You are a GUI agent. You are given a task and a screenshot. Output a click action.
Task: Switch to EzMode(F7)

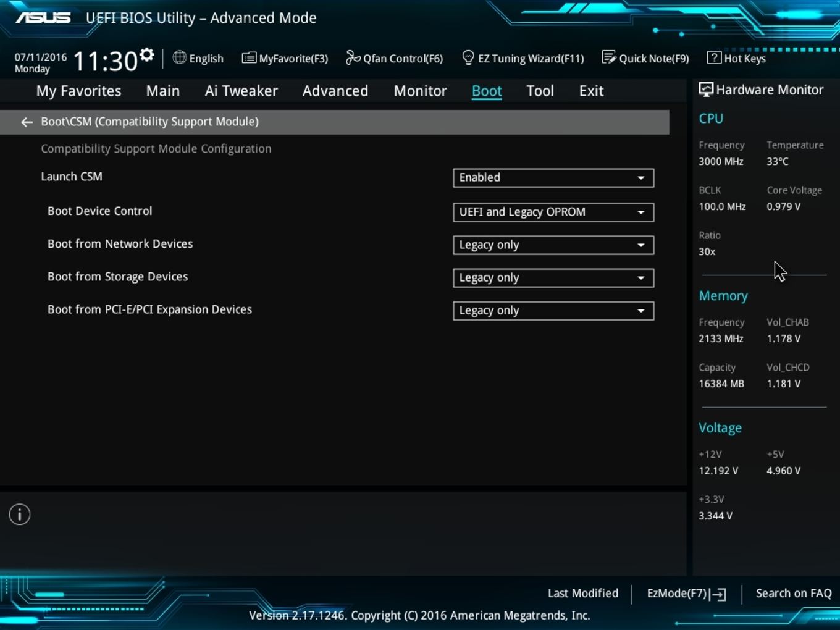[686, 594]
